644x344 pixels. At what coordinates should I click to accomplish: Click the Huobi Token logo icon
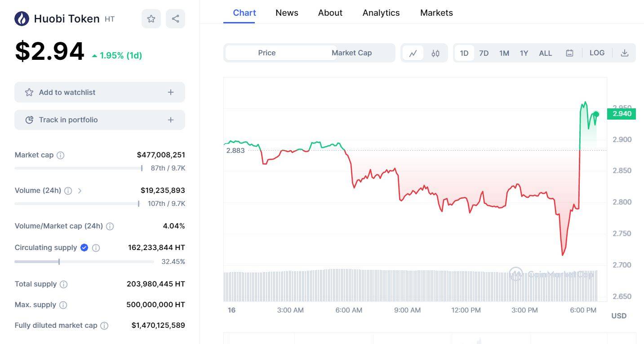click(22, 18)
